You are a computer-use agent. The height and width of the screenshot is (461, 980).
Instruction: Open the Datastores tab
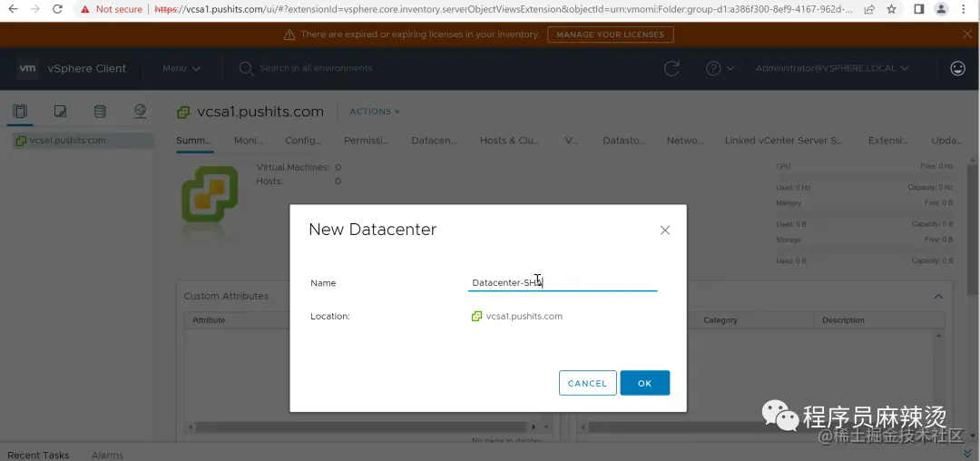click(x=624, y=141)
